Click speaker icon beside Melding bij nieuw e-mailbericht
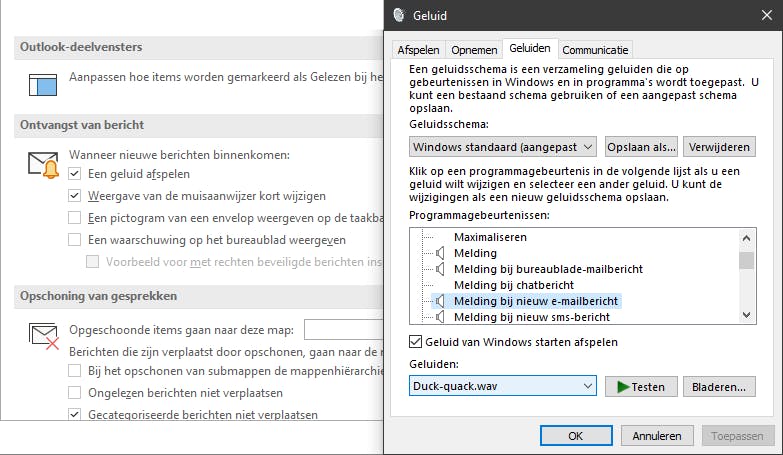Viewport: 783px width, 455px height. pos(440,301)
